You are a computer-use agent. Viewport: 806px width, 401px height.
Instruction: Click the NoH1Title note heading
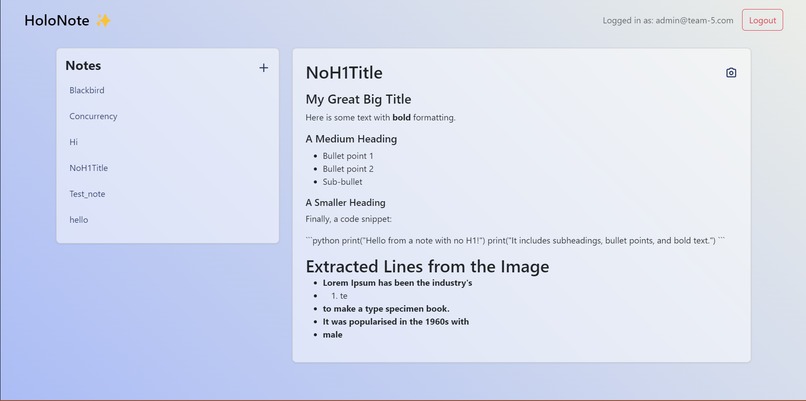pos(344,73)
